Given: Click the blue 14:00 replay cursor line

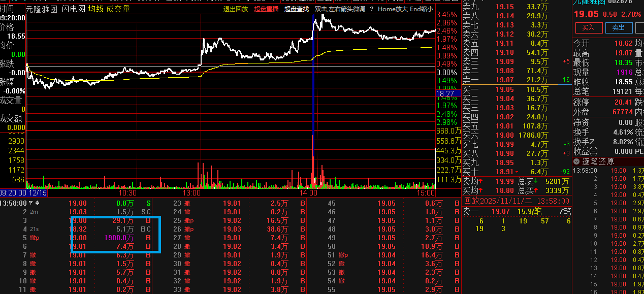Looking at the screenshot, I should pos(313,102).
